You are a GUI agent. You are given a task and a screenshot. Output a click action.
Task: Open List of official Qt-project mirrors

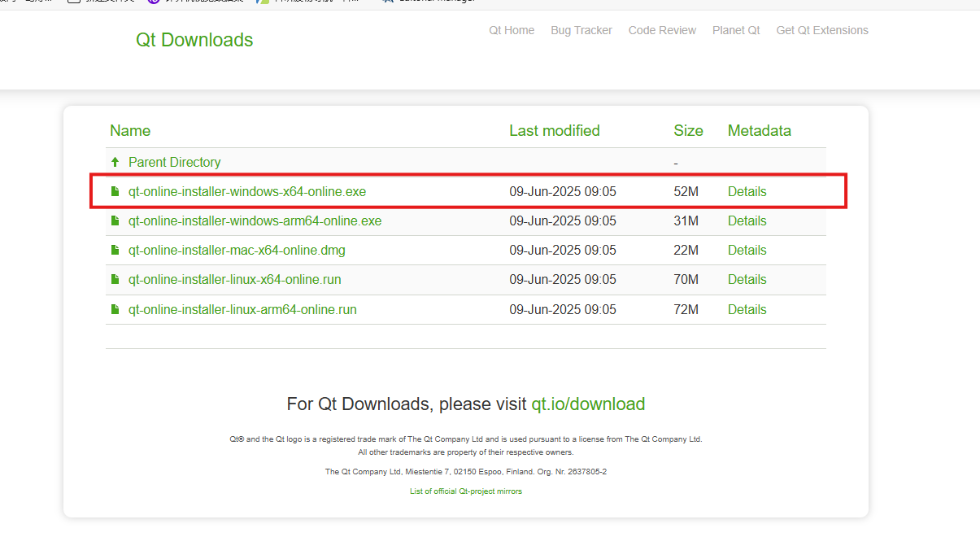point(466,491)
